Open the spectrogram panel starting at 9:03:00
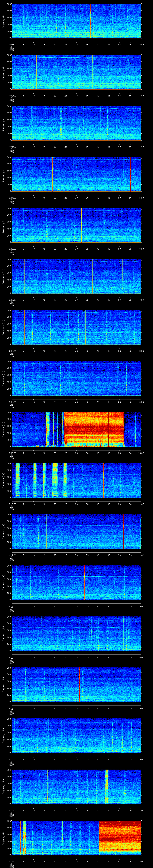The height and width of the screenshot is (868, 153). [77, 123]
